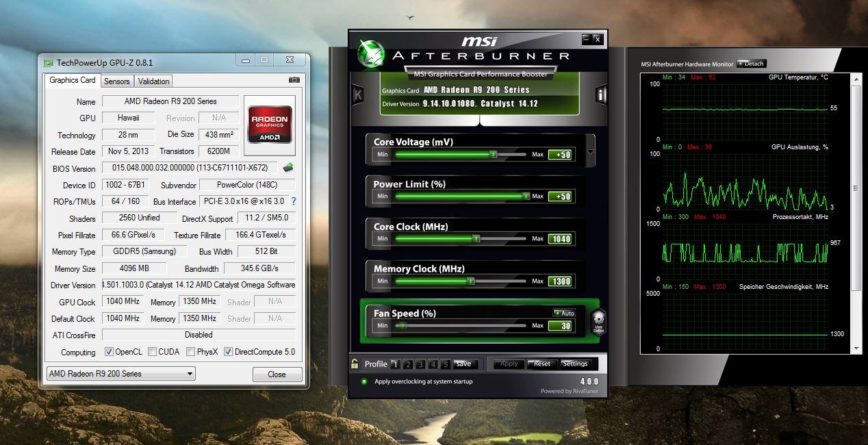Click the Hardware Monitor vertical scrollbar
868x445 pixels.
click(856, 214)
